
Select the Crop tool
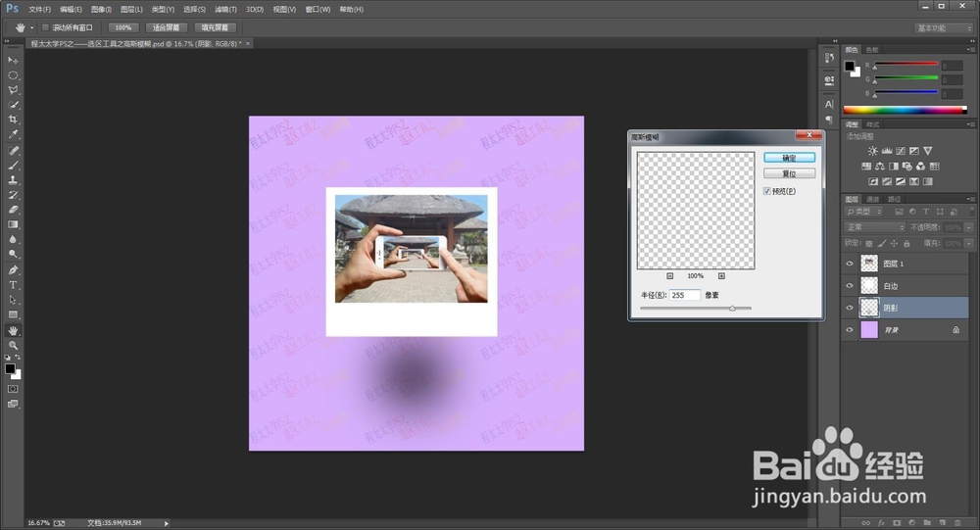click(13, 120)
